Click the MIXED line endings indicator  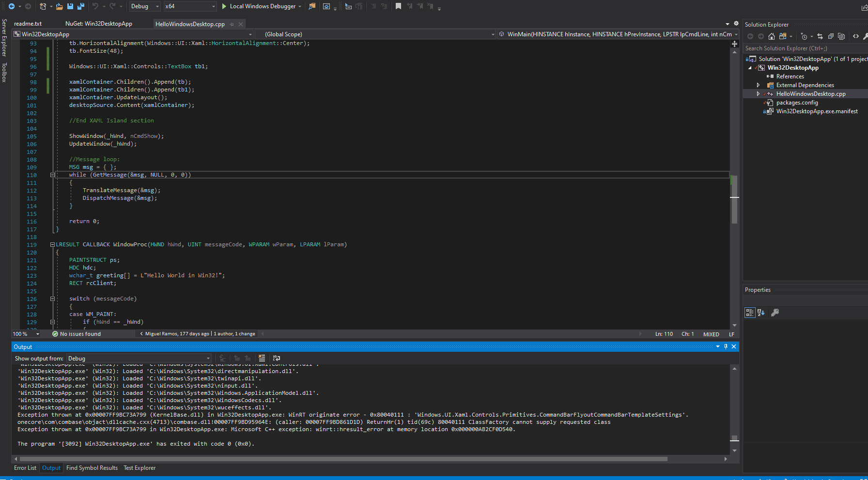(711, 334)
